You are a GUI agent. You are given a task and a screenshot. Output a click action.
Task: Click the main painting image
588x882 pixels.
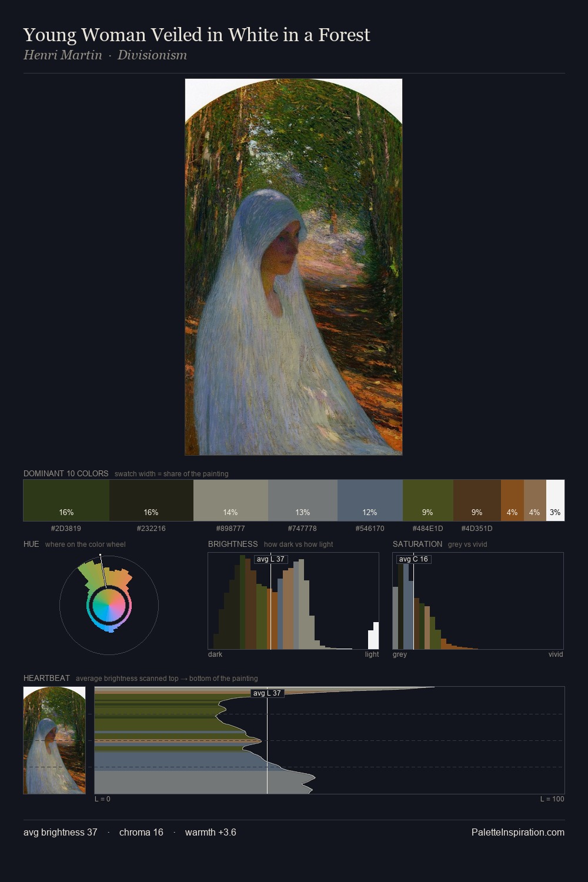[x=293, y=267]
